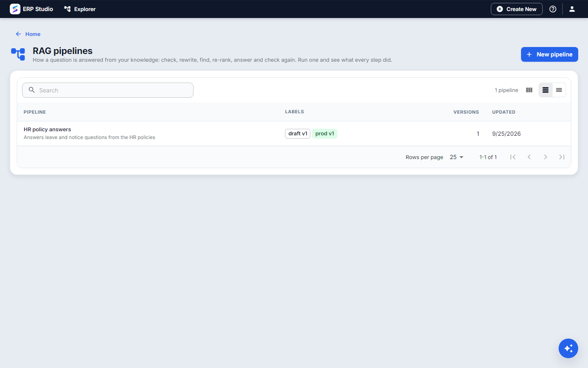Go to the next page arrow

click(x=546, y=157)
